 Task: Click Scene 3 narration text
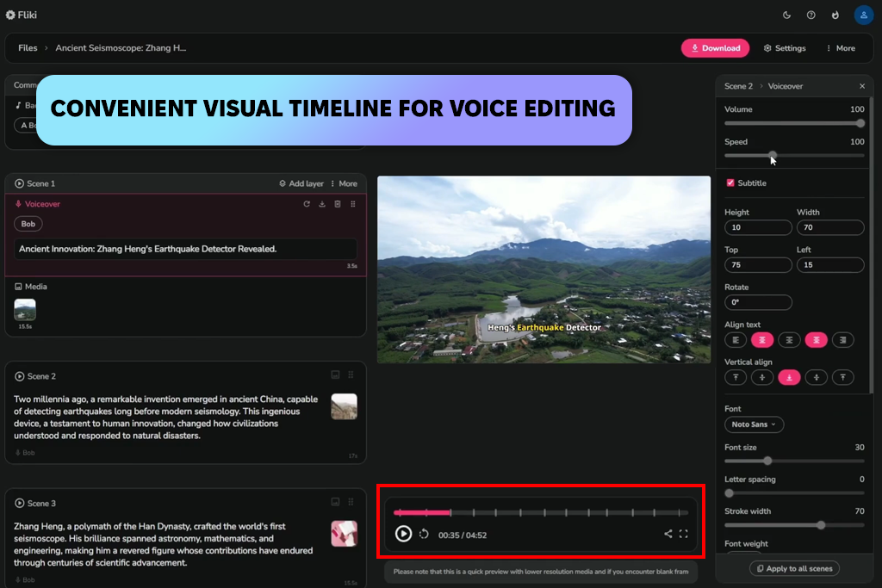[163, 545]
